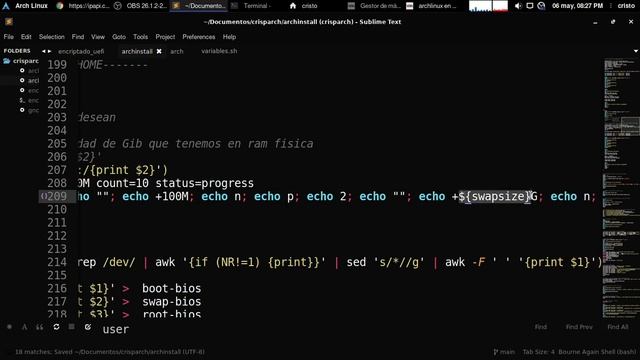The height and width of the screenshot is (360, 640).
Task: Toggle case sensitive search option
Action: pyautogui.click(x=24, y=327)
